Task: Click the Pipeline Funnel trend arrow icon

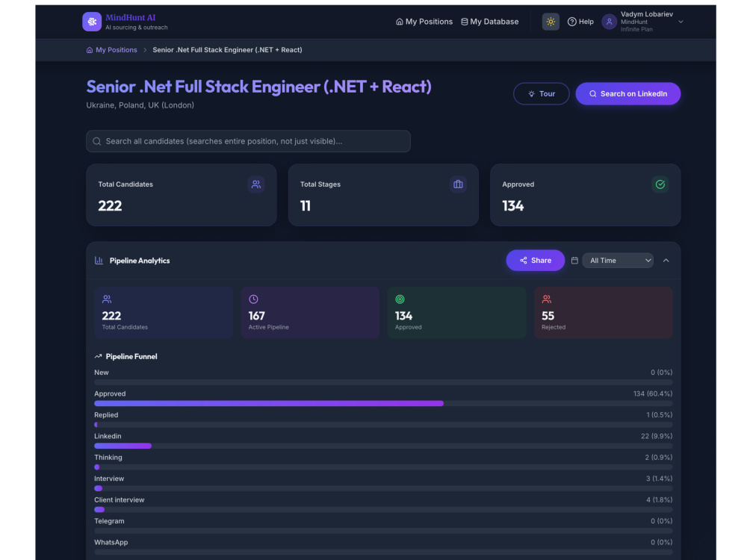Action: coord(98,356)
